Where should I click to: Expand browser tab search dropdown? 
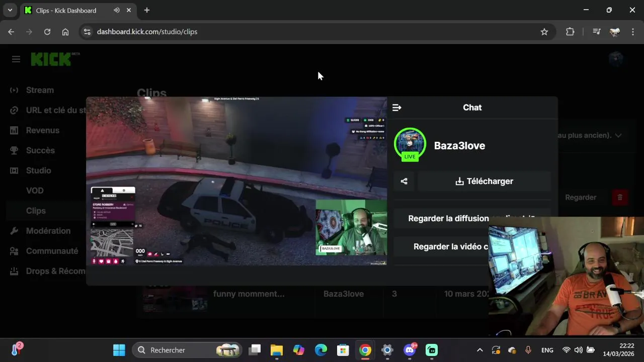tap(10, 10)
